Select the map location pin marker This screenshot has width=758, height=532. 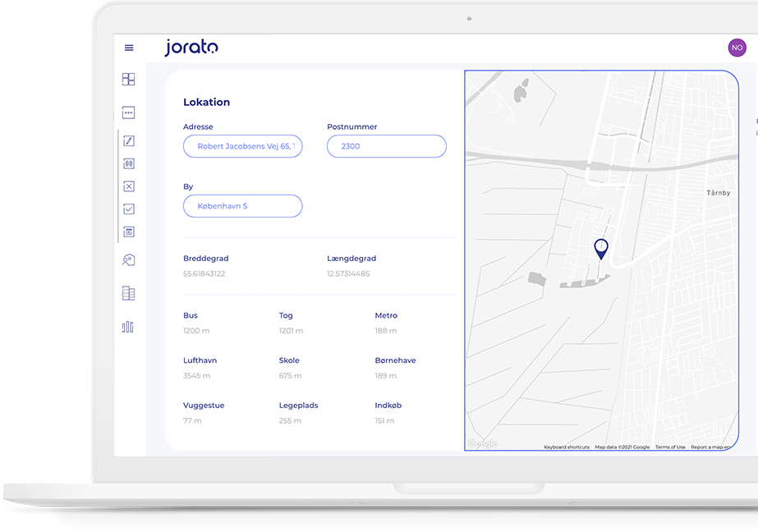[602, 249]
